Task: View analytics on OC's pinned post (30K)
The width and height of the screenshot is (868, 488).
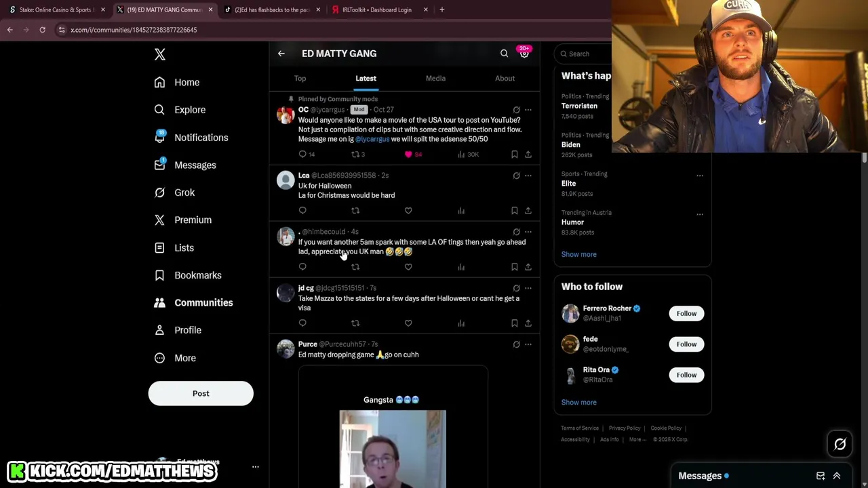Action: [x=468, y=155]
